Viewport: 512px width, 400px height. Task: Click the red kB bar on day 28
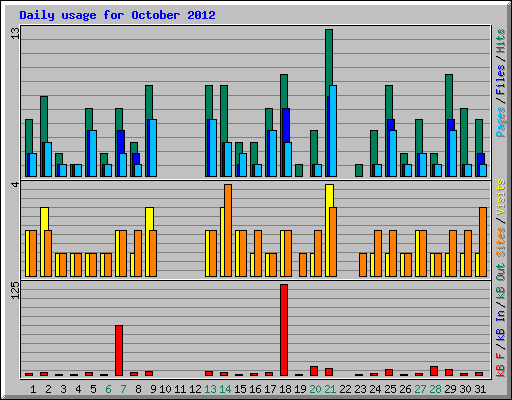(x=434, y=371)
